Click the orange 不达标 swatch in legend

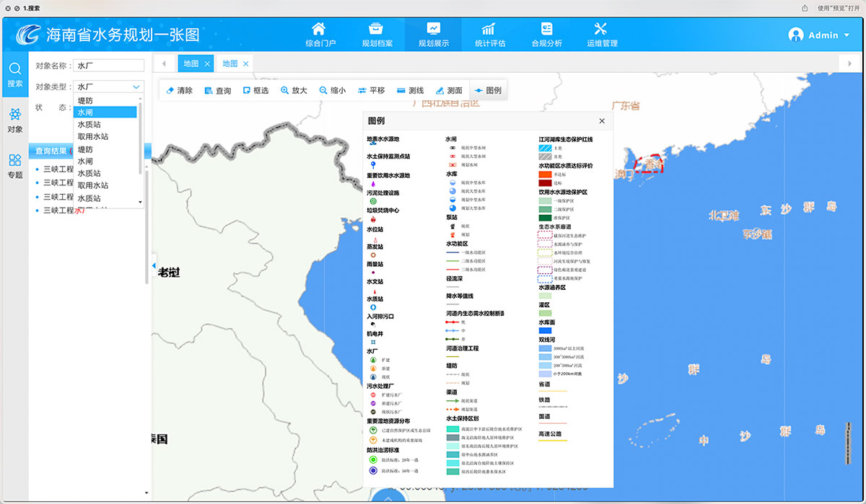click(x=545, y=174)
